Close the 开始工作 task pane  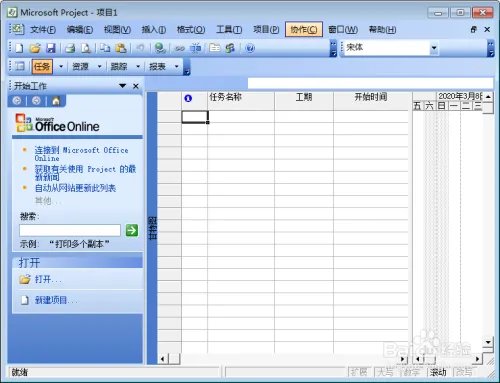[136, 86]
